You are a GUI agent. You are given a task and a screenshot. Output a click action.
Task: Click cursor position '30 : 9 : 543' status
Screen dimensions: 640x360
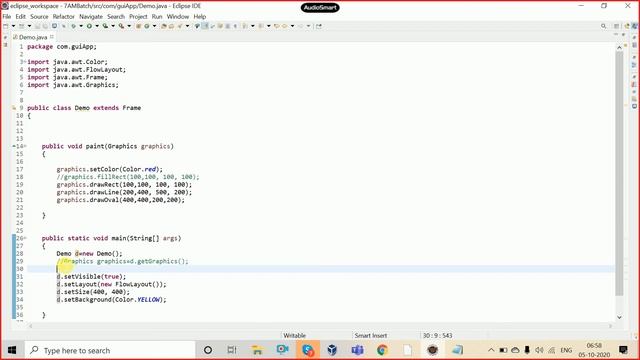point(437,336)
